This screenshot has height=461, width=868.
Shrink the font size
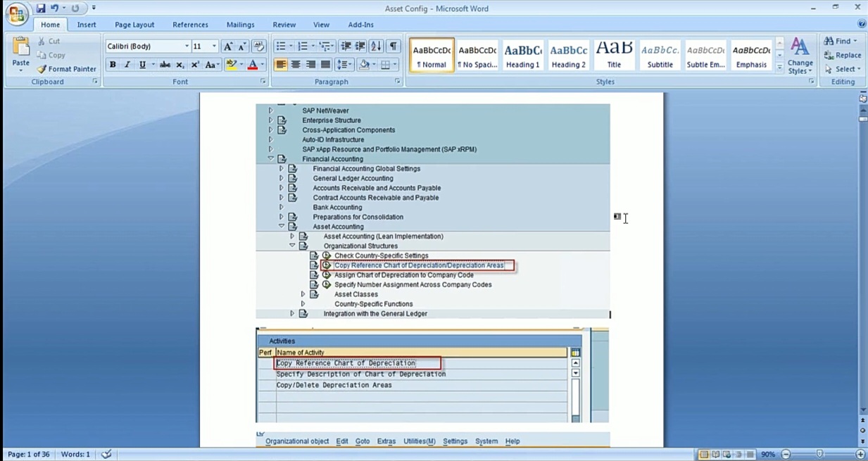pyautogui.click(x=242, y=46)
